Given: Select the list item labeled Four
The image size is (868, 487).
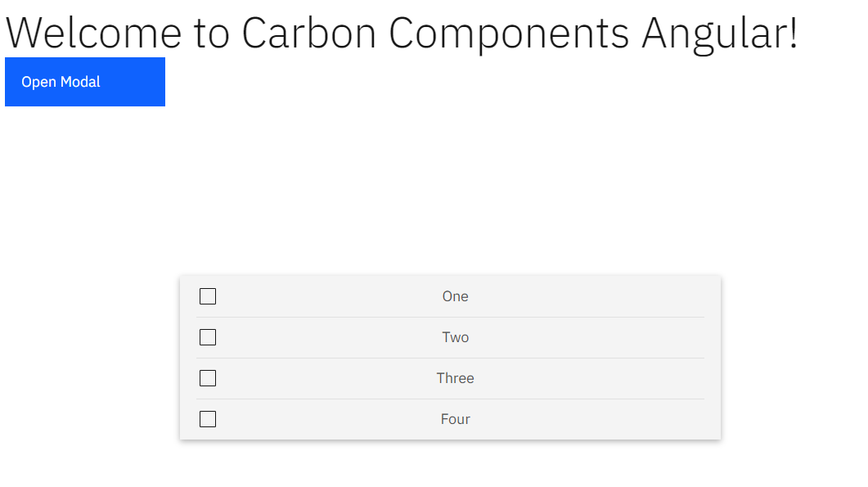Looking at the screenshot, I should click(x=455, y=418).
